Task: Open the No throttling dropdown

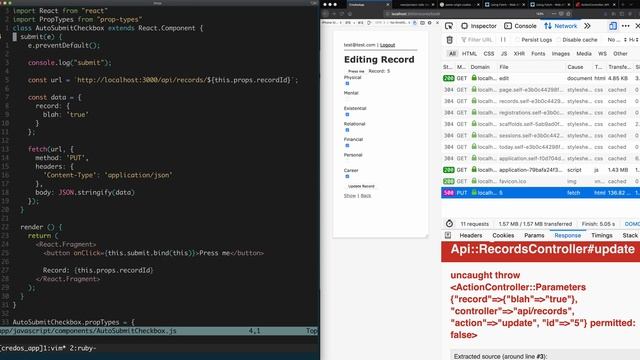Action: click(616, 40)
